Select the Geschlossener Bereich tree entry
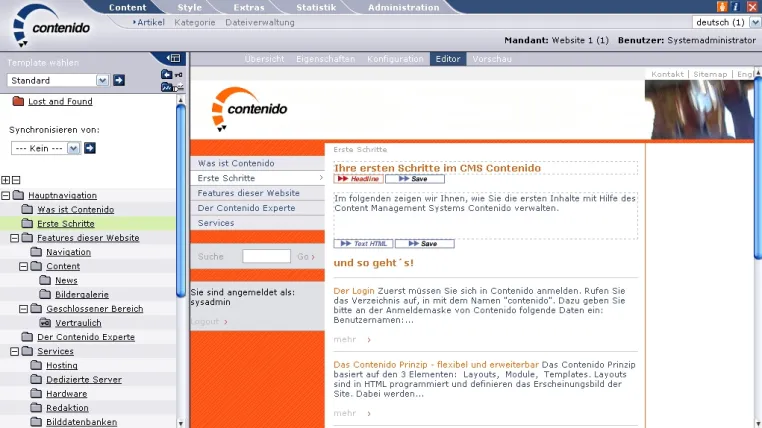Screen dimensions: 762x428 (95, 308)
